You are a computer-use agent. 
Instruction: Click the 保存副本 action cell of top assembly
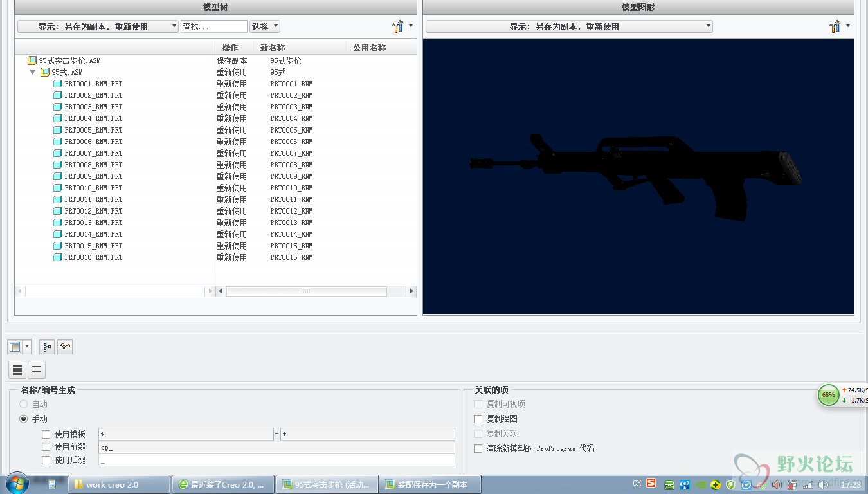[x=231, y=60]
